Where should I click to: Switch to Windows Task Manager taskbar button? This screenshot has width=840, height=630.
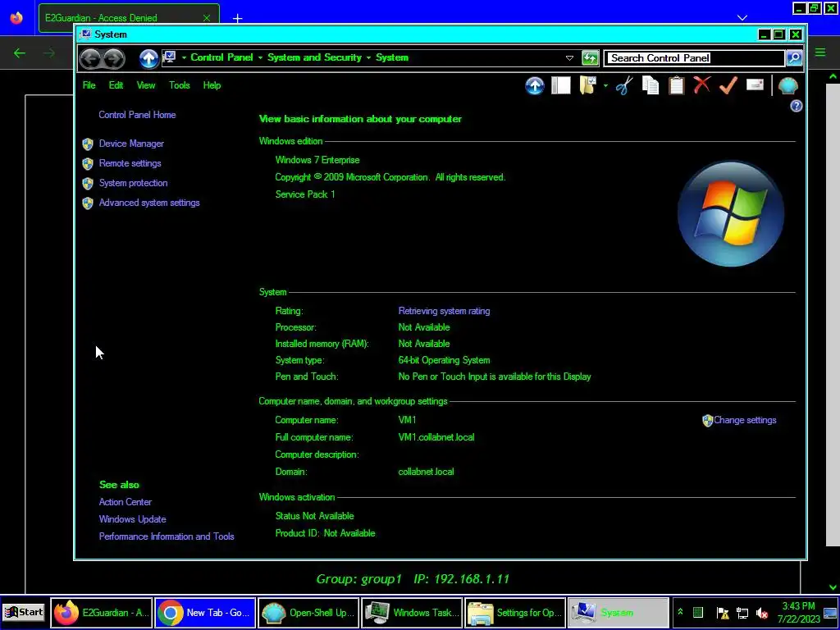point(412,612)
